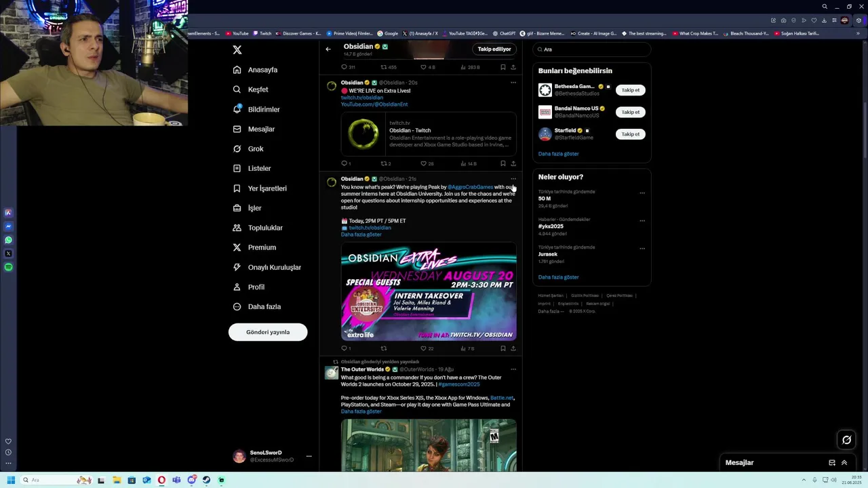The width and height of the screenshot is (868, 488).
Task: Open Keşfet explore page
Action: (x=250, y=89)
